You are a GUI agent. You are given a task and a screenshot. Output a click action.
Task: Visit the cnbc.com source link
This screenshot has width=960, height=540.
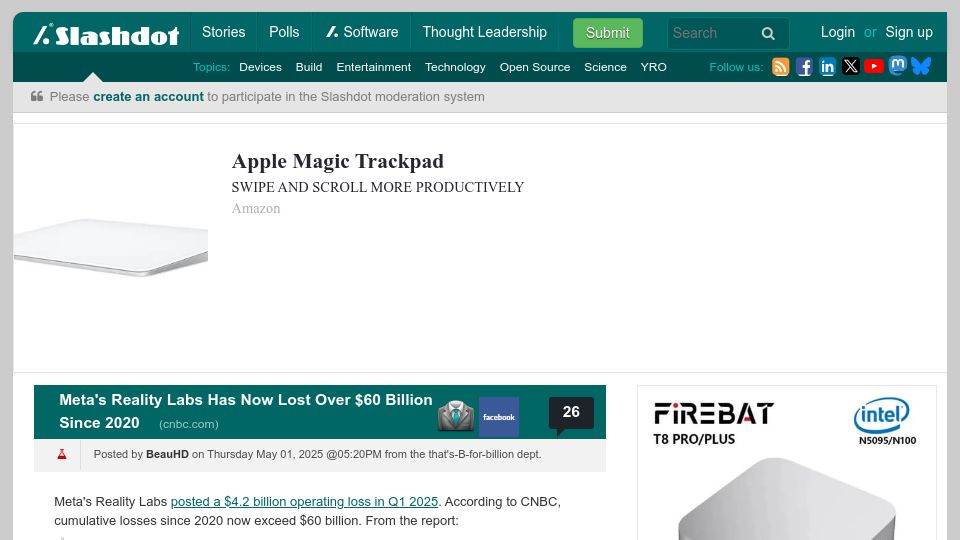click(x=189, y=424)
